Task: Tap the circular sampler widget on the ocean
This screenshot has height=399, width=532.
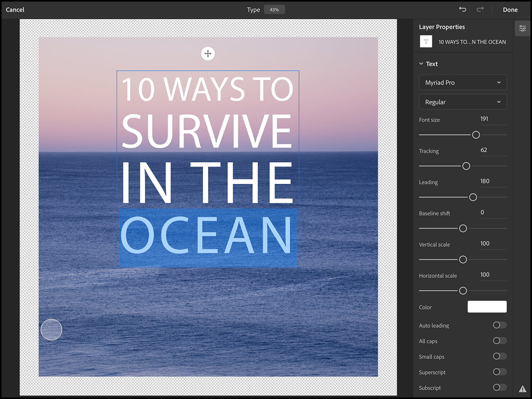Action: pos(51,329)
